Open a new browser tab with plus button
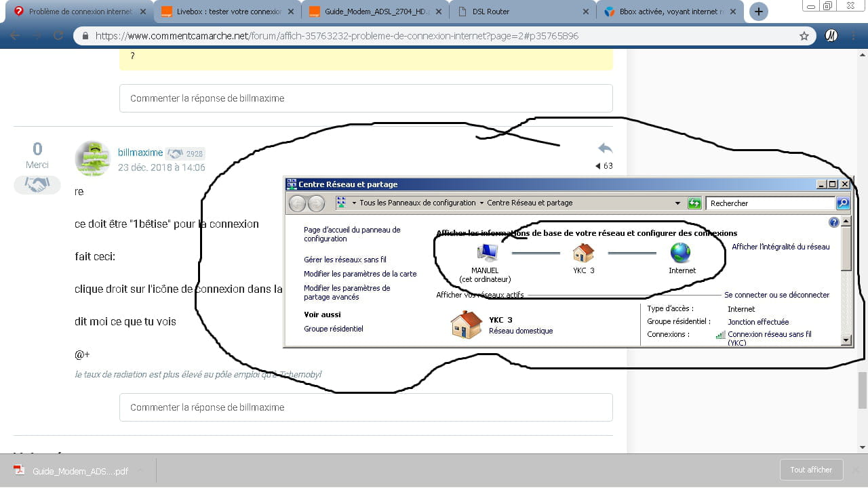Screen dimensions: 868x488 pos(759,12)
